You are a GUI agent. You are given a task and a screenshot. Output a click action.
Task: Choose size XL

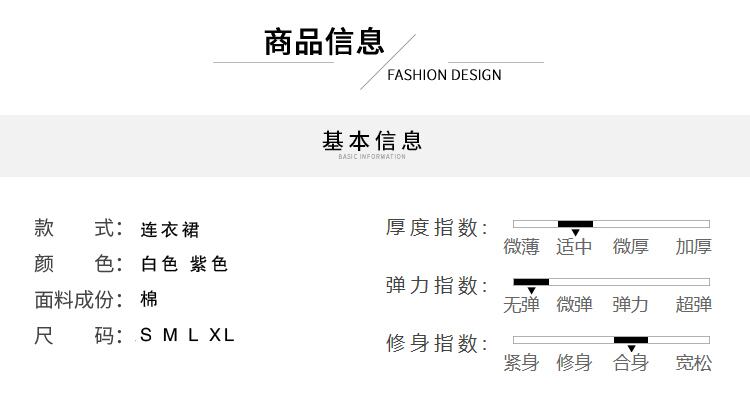[x=222, y=335]
